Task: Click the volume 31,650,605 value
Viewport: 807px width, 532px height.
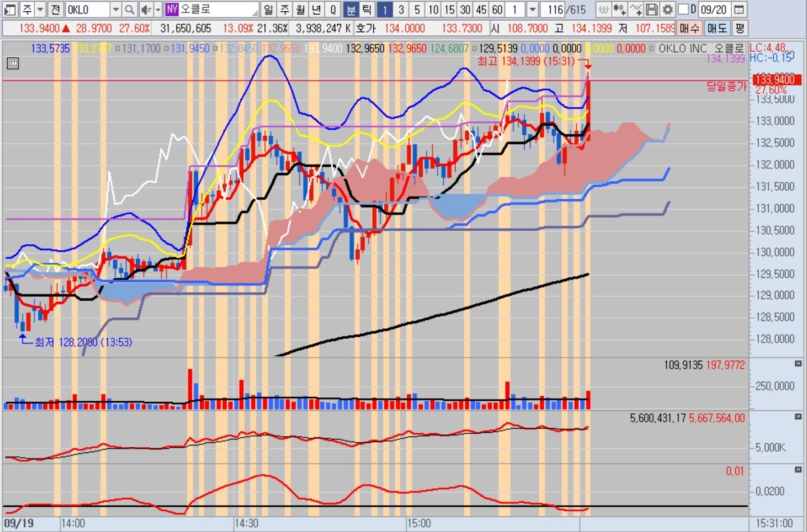Action: pos(186,28)
